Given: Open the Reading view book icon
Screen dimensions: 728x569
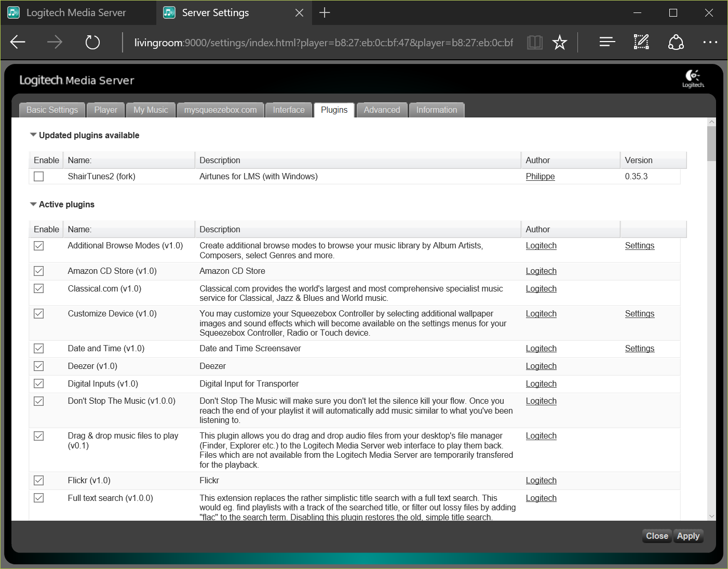Looking at the screenshot, I should 535,42.
